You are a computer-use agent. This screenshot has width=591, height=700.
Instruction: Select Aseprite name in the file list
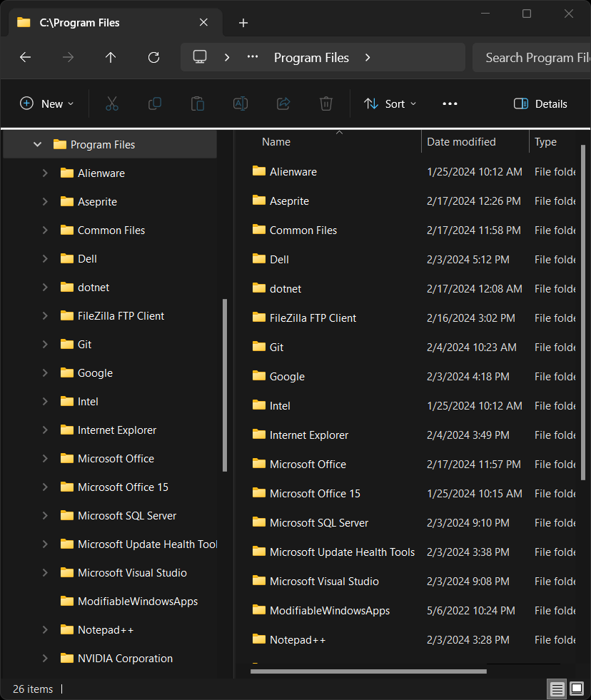289,201
